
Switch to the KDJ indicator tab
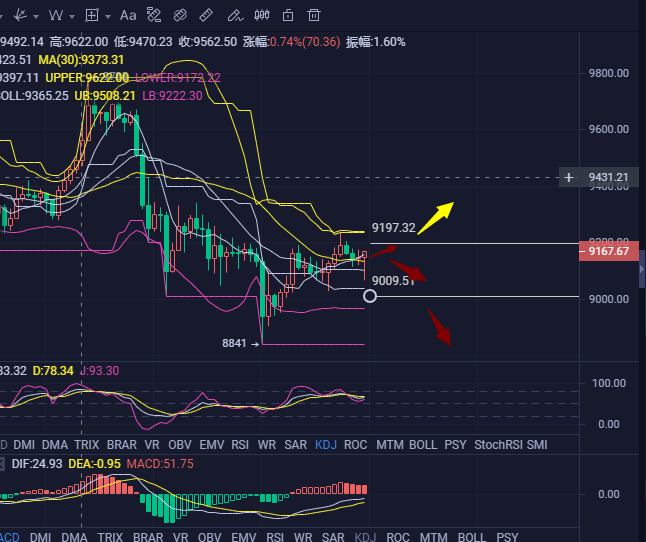326,444
